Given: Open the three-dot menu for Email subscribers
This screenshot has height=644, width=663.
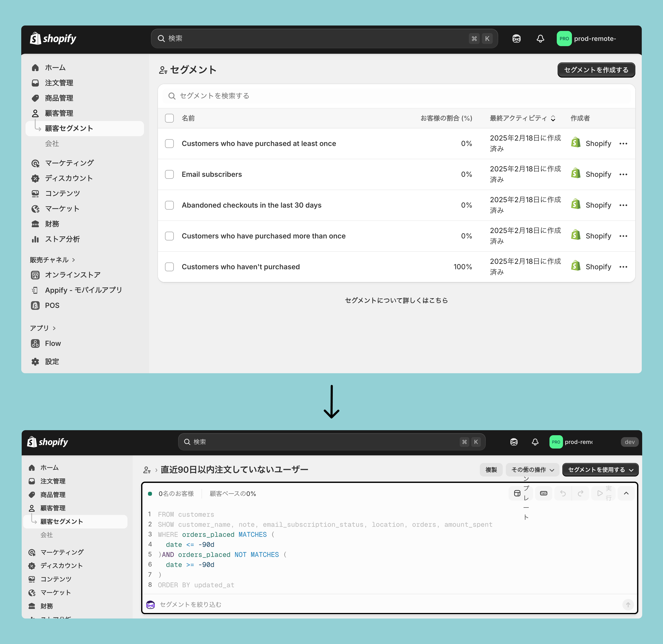Looking at the screenshot, I should 623,175.
